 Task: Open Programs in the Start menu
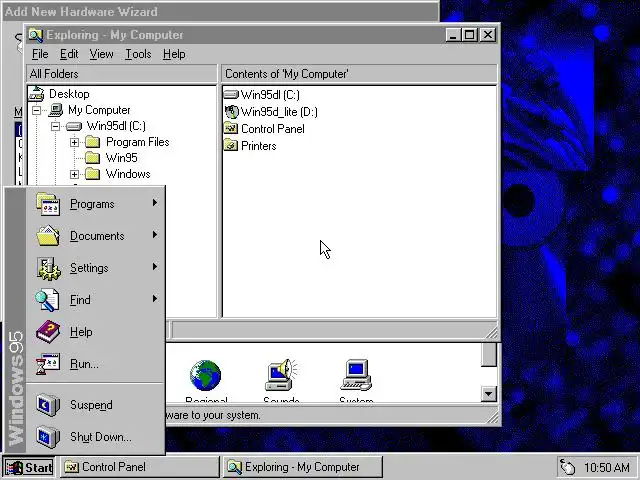point(96,204)
